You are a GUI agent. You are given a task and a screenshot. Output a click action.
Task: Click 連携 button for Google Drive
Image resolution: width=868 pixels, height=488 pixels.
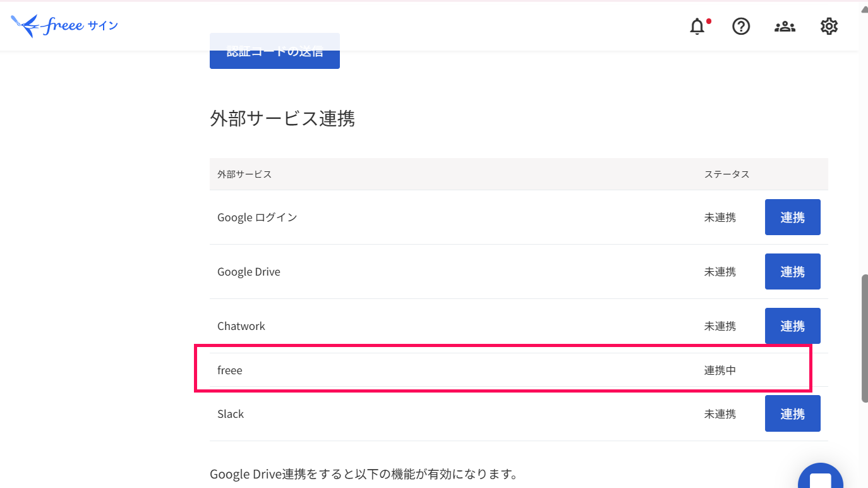pyautogui.click(x=793, y=272)
